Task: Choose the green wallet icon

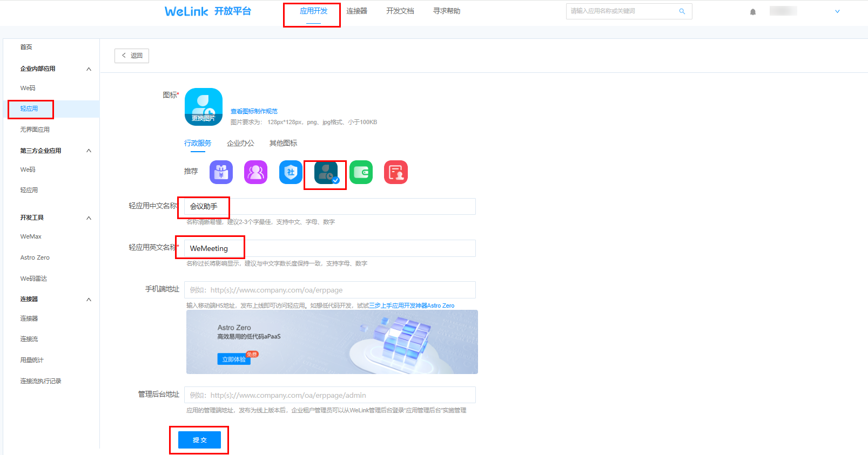Action: point(361,172)
